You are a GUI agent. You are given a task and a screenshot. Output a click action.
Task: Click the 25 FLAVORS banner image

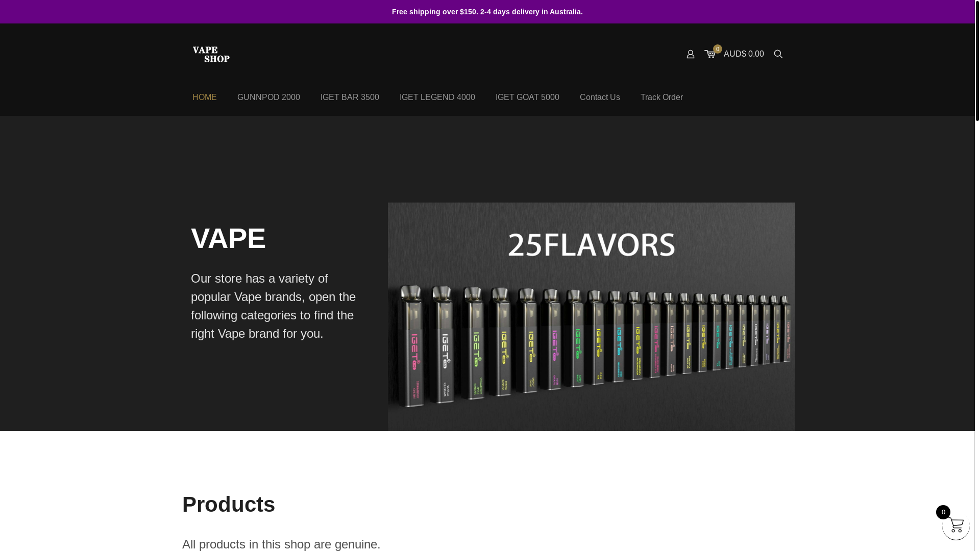591,317
